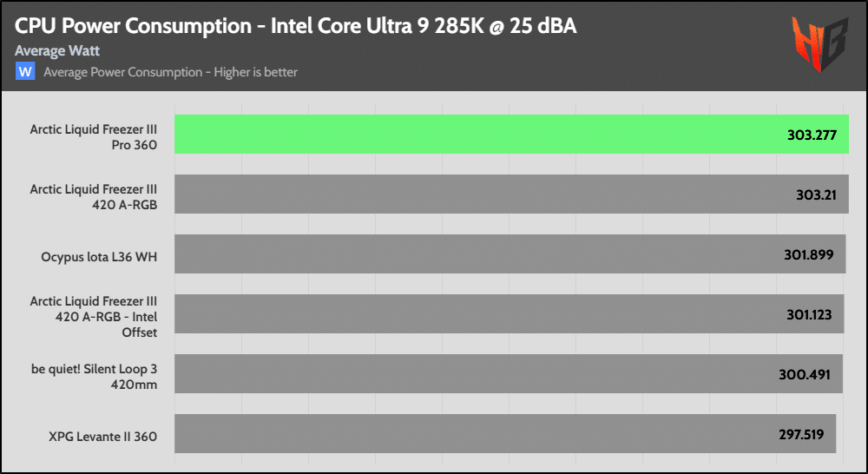868x474 pixels.
Task: Select the be quiet! Silent Loop 3 label
Action: click(x=94, y=375)
